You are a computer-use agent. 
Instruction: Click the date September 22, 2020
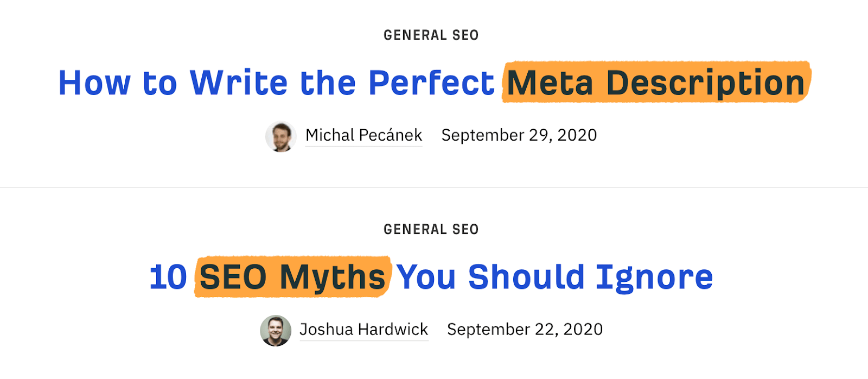point(525,330)
